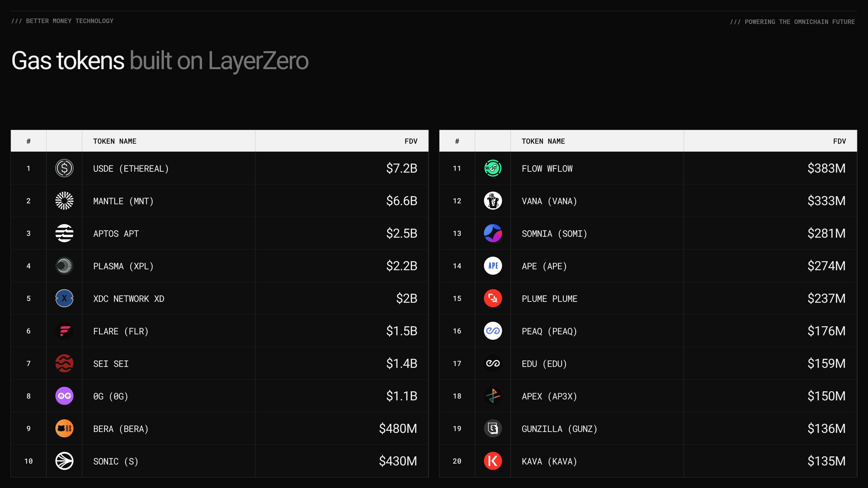Click the Bera (BERA) bear logo
The width and height of the screenshot is (868, 488).
64,428
